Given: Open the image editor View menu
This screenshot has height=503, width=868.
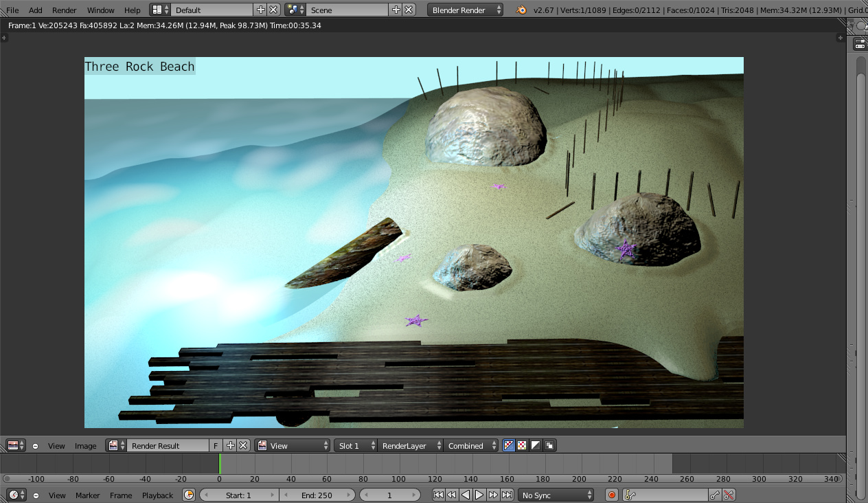Looking at the screenshot, I should 56,446.
